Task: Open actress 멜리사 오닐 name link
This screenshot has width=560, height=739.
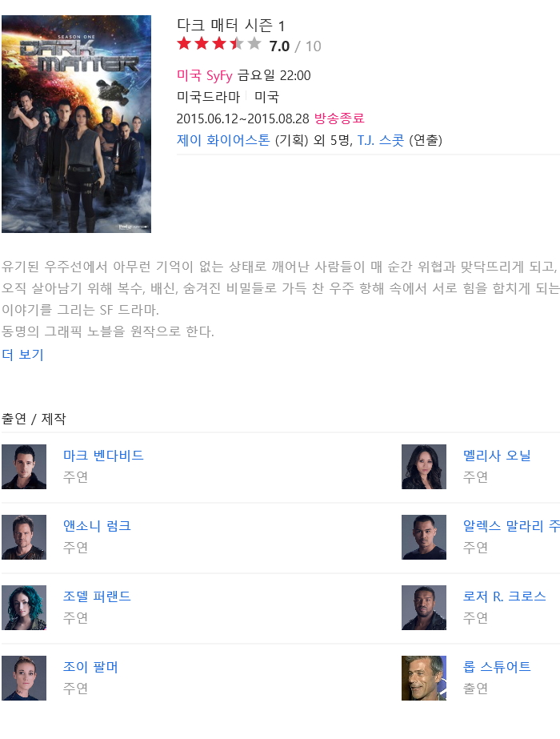Action: click(497, 456)
